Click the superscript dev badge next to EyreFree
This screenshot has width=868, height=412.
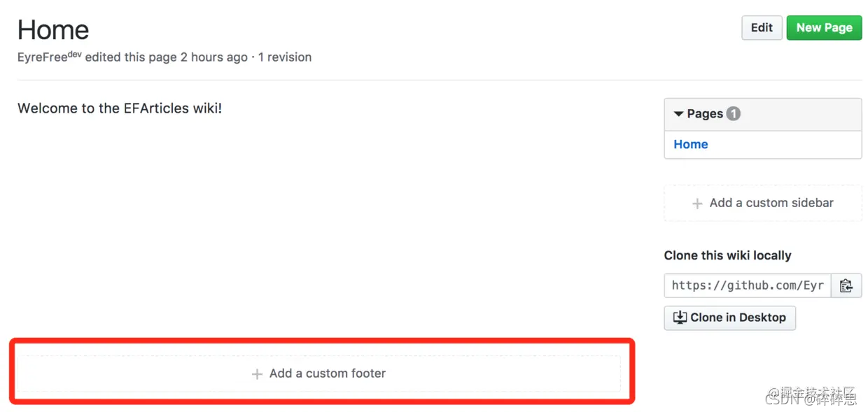coord(73,53)
